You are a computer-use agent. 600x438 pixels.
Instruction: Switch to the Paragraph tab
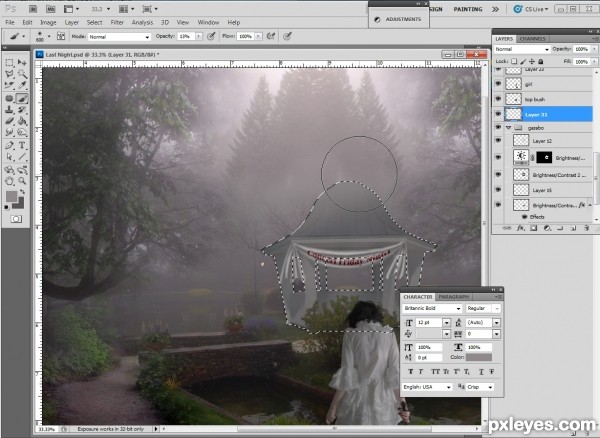tap(453, 297)
